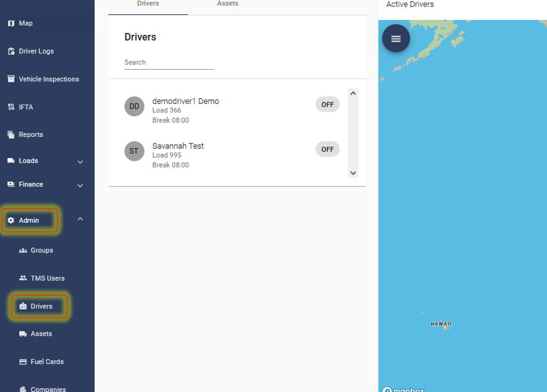Click the Vehicle Inspections icon

[11, 79]
